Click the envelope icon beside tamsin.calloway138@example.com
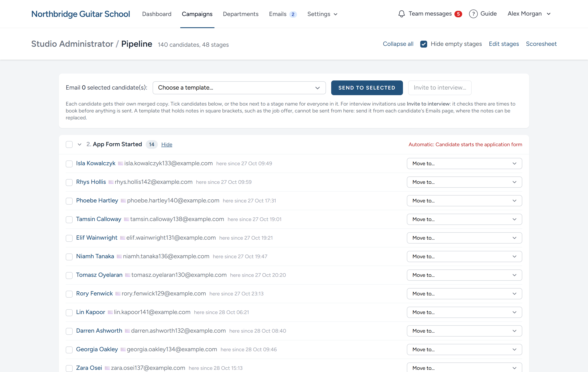Image resolution: width=588 pixels, height=372 pixels. [126, 219]
